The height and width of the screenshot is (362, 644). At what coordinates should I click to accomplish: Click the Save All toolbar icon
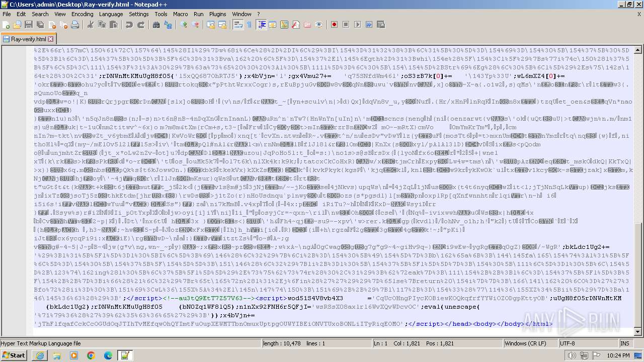tap(40, 25)
